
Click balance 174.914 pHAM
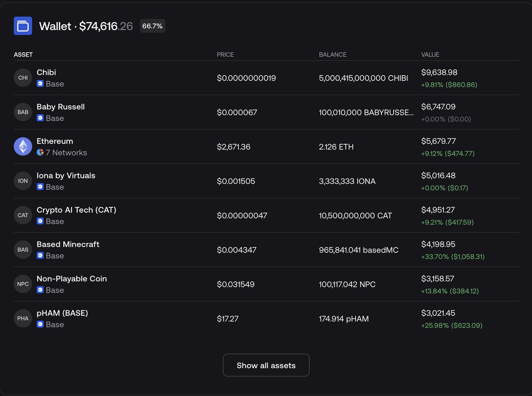tap(344, 318)
